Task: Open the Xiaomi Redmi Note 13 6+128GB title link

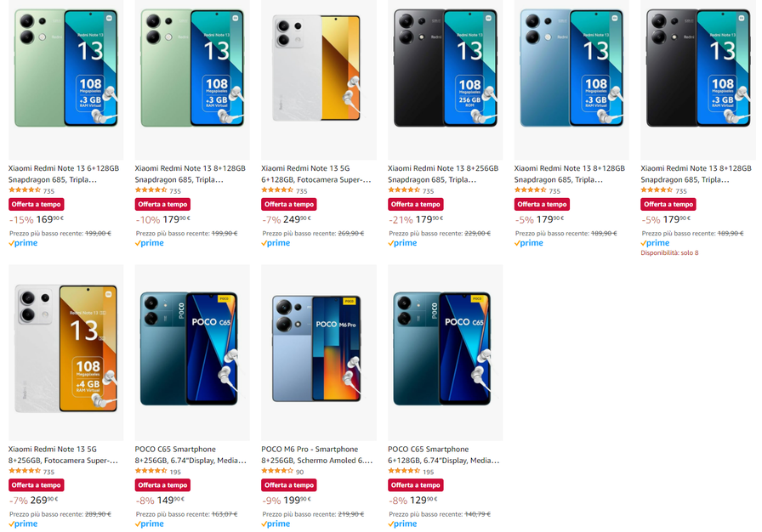Action: (64, 174)
